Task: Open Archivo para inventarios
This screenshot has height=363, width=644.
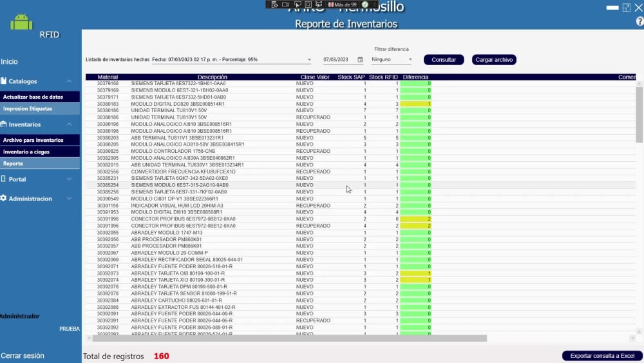Action: point(40,140)
